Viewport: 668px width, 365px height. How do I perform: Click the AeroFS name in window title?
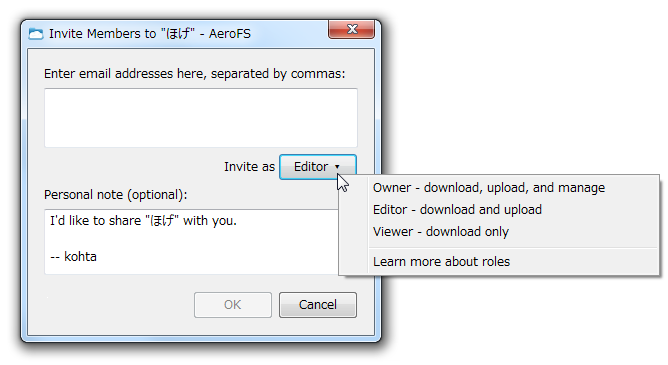pos(230,34)
